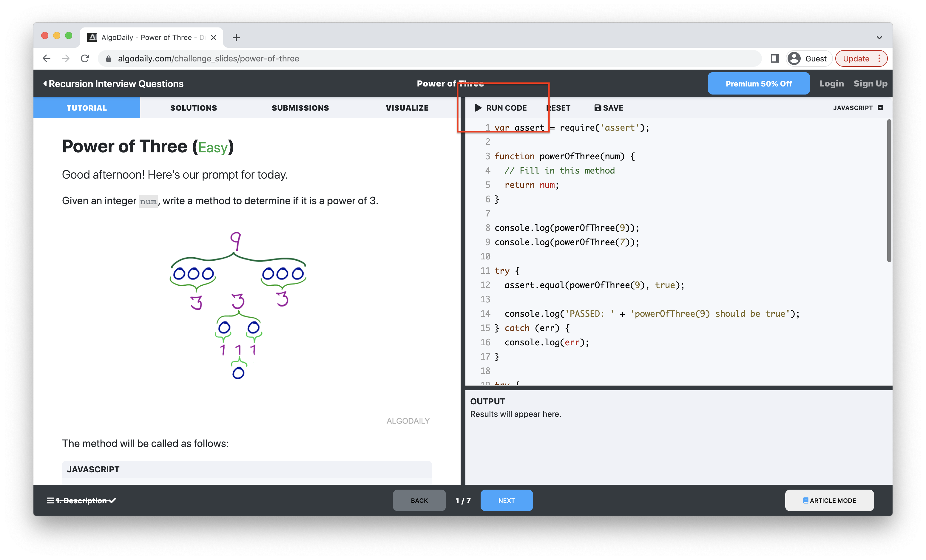Click the JAVASCRIPT code block header
926x560 pixels.
247,469
